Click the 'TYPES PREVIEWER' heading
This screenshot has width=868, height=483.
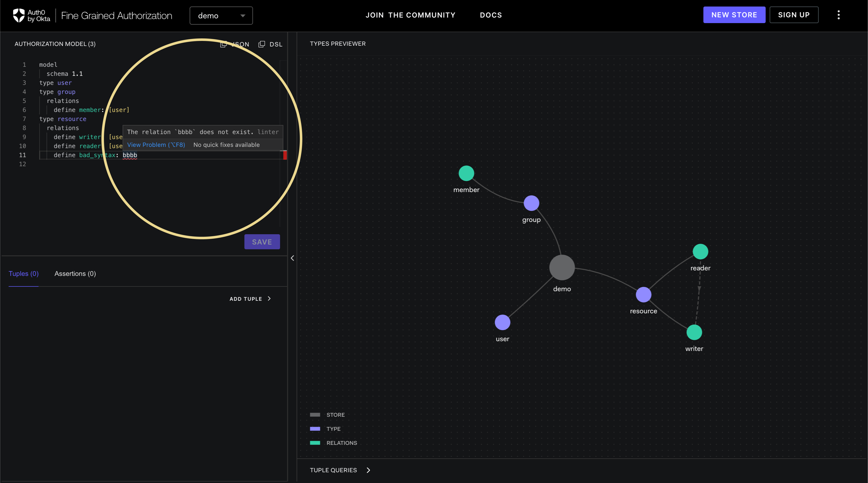click(x=338, y=44)
